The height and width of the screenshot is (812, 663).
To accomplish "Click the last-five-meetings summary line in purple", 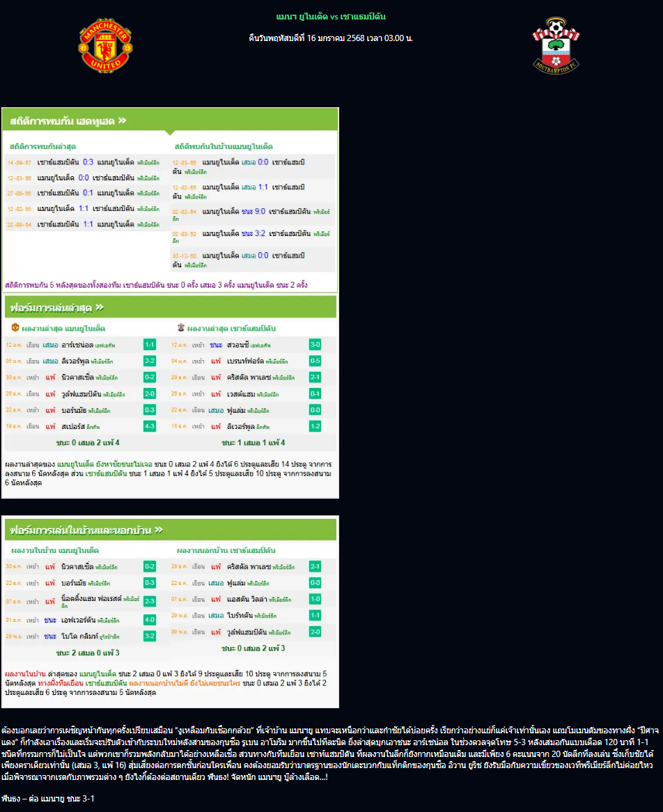I will (x=157, y=285).
